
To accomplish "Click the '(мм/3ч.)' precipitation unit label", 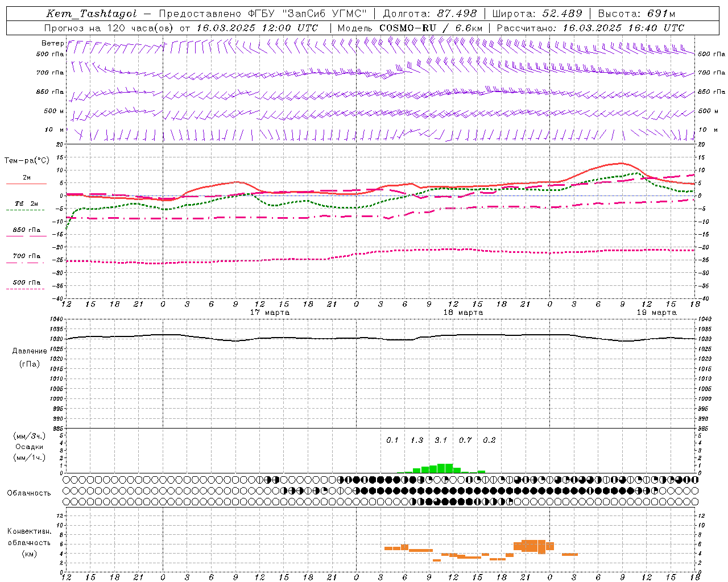I will click(x=30, y=436).
